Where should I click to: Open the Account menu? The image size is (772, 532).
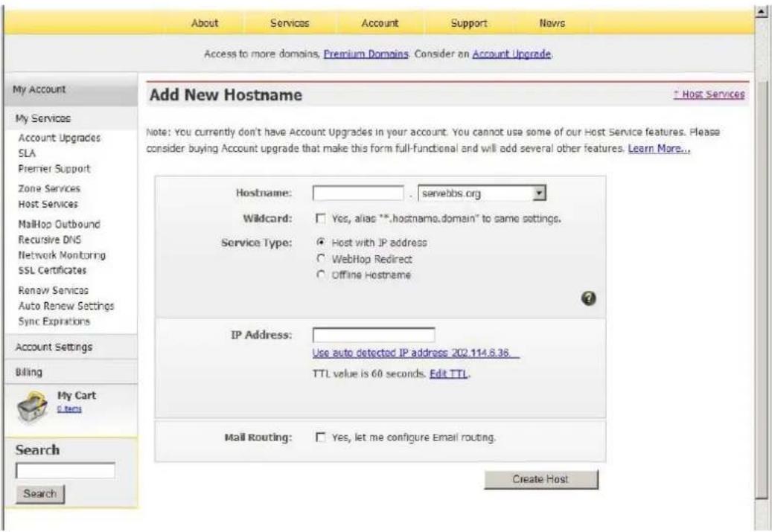pos(380,22)
